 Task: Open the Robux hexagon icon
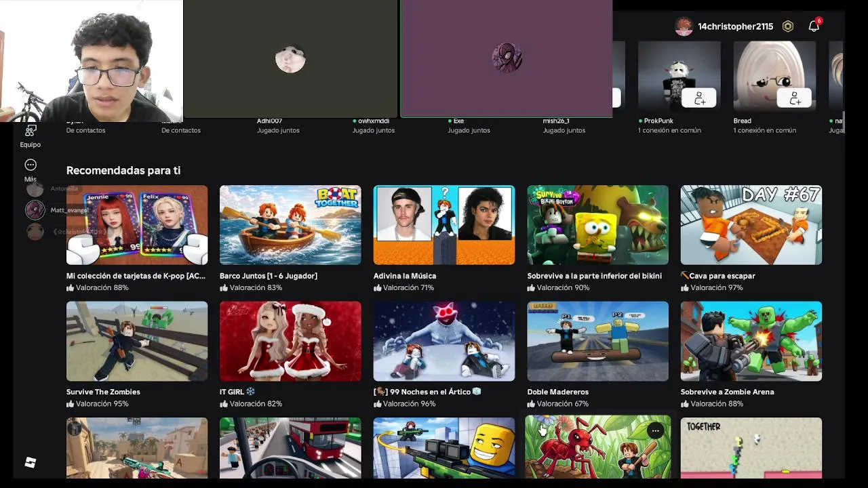coord(788,26)
